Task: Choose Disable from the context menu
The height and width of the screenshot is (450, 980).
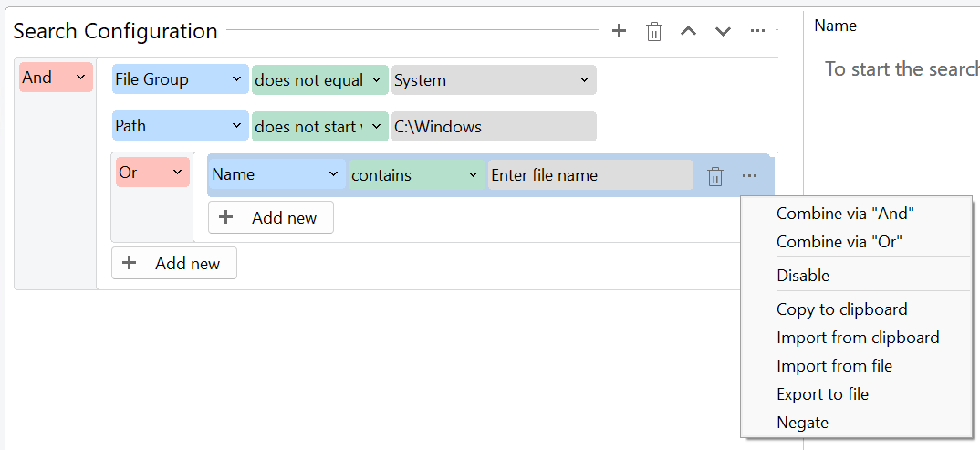Action: coord(803,276)
